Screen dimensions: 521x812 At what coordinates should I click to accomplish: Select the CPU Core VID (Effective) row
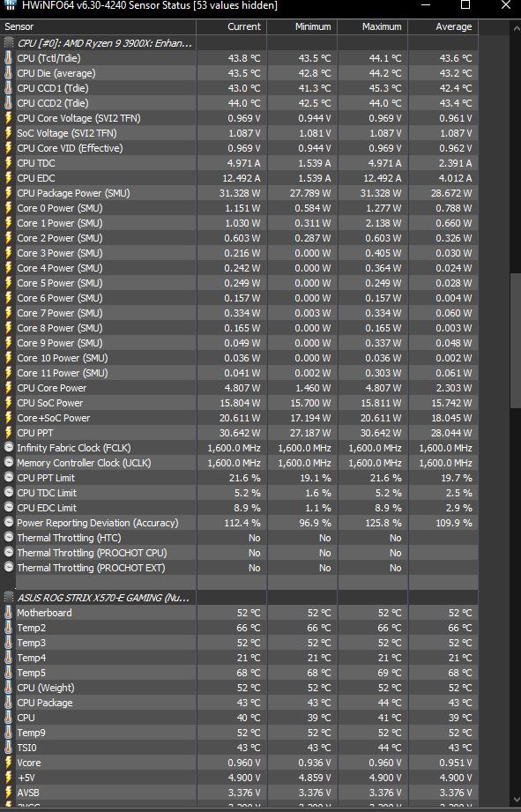(x=239, y=148)
